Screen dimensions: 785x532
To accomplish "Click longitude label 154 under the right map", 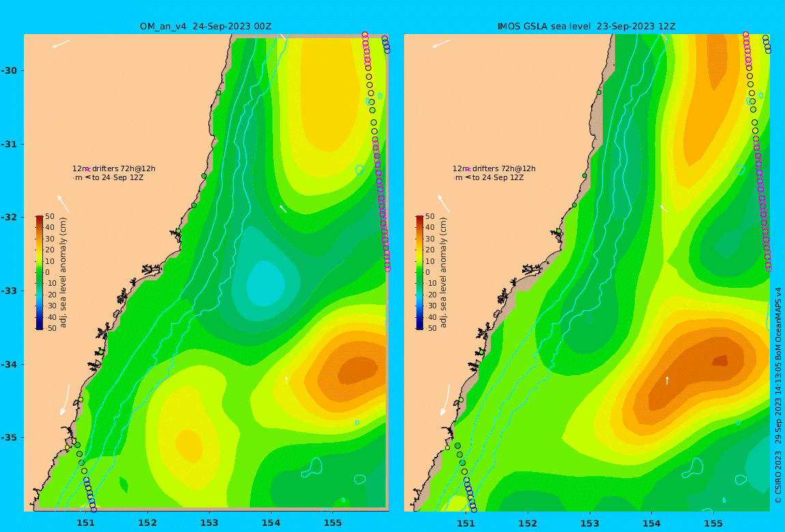I will 651,523.
